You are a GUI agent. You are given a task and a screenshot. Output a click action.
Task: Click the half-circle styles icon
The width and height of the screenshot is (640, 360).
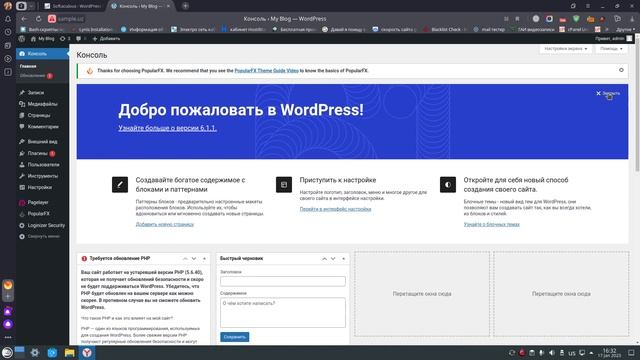pyautogui.click(x=448, y=184)
